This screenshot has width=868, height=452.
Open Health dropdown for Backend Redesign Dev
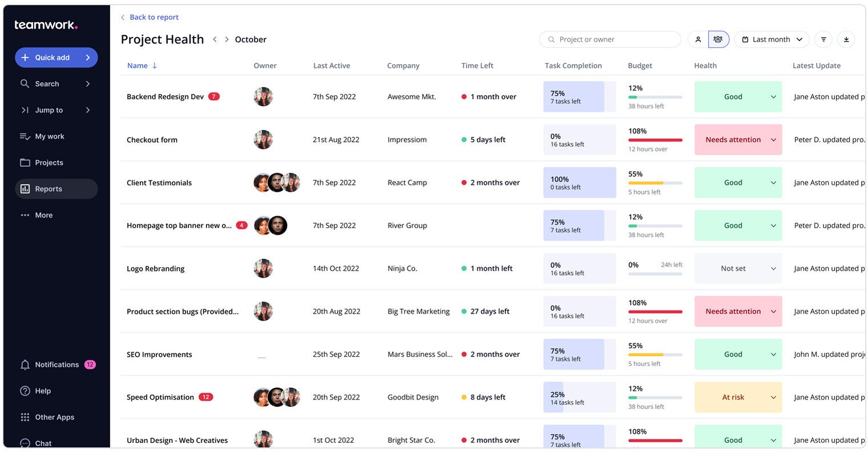[x=738, y=96]
